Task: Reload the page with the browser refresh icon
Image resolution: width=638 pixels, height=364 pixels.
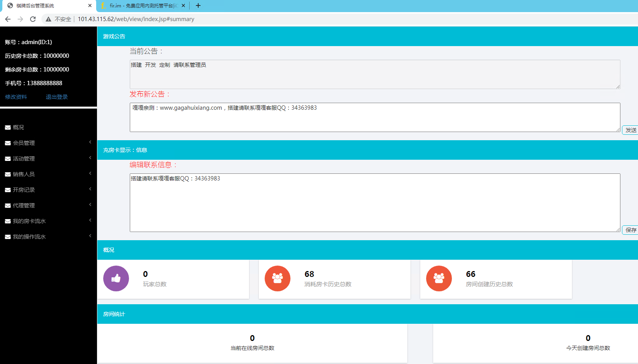Action: pos(33,19)
